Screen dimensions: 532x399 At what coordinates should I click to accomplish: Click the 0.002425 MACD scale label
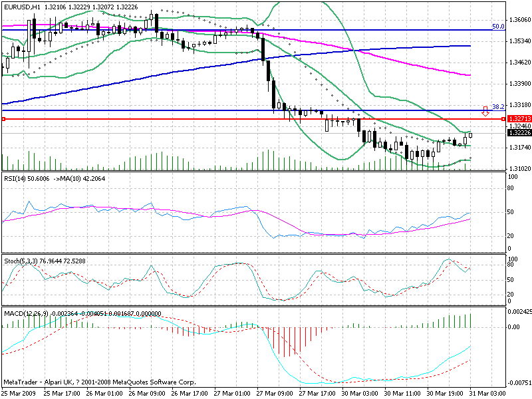click(519, 311)
